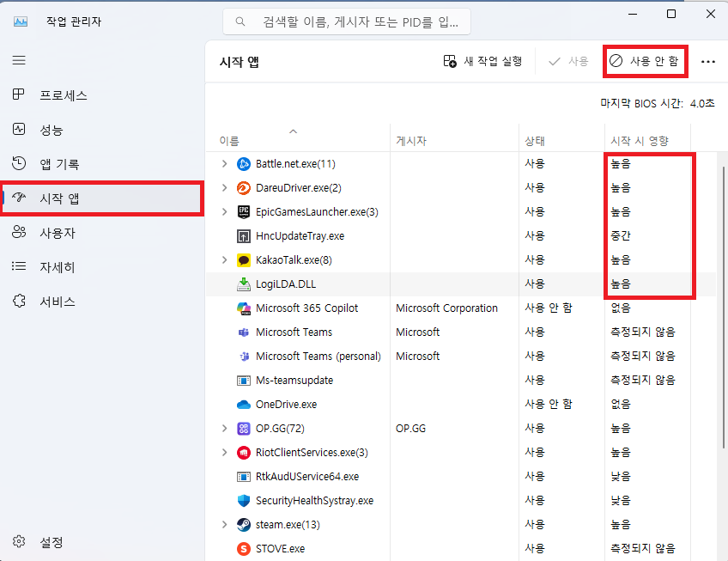Select the 시작 앱 (Startup apps) page
Image resolution: width=728 pixels, height=561 pixels.
(x=102, y=198)
